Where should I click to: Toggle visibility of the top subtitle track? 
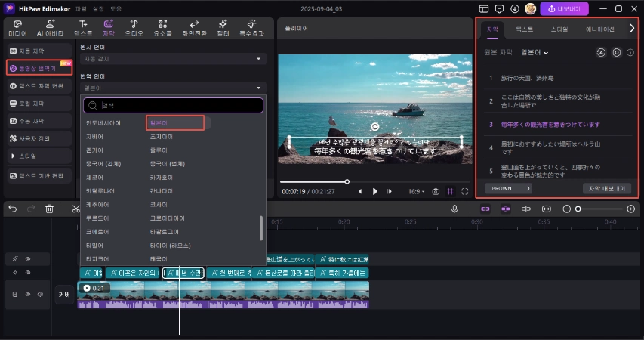[28, 258]
